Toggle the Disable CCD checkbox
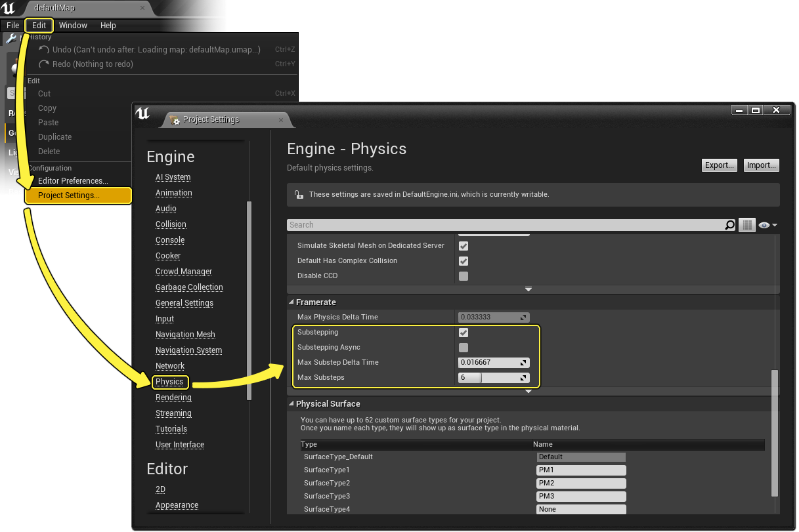This screenshot has width=799, height=532. (464, 276)
